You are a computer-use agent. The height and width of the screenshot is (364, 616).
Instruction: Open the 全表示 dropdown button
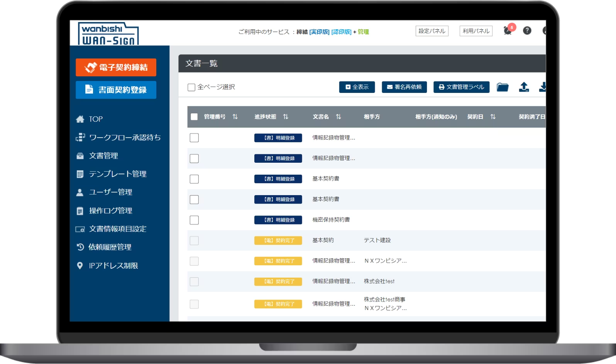point(357,87)
